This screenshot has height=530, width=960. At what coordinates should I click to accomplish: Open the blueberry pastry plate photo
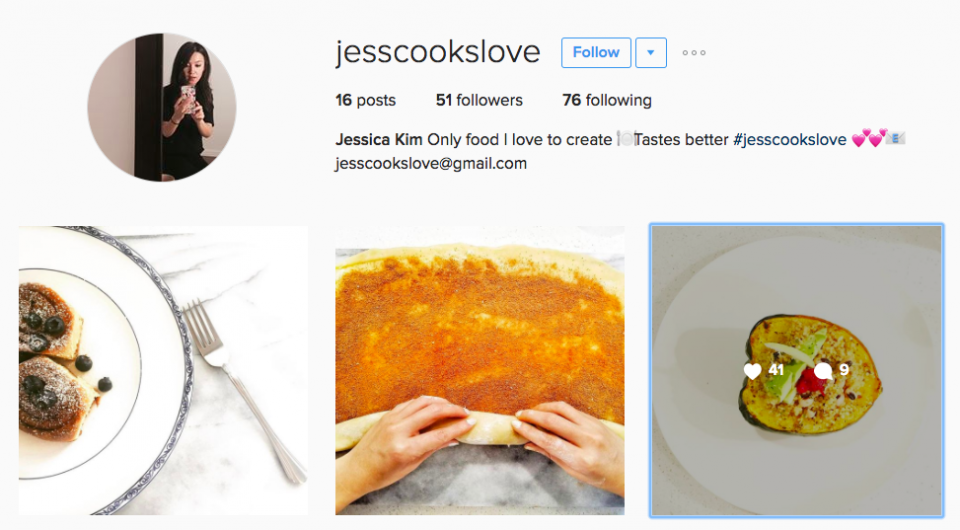pyautogui.click(x=163, y=370)
